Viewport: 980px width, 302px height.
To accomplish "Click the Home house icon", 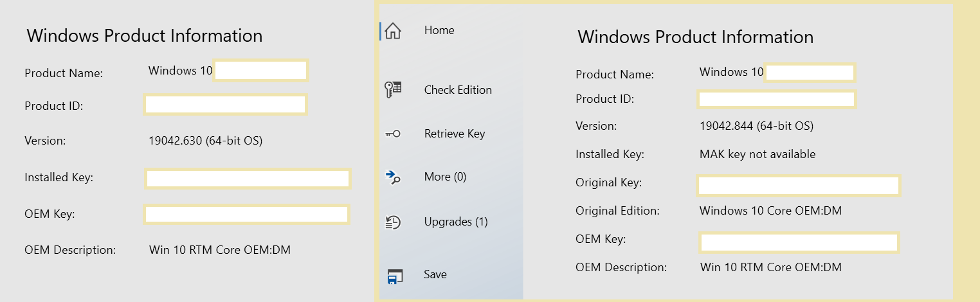I will [x=392, y=31].
